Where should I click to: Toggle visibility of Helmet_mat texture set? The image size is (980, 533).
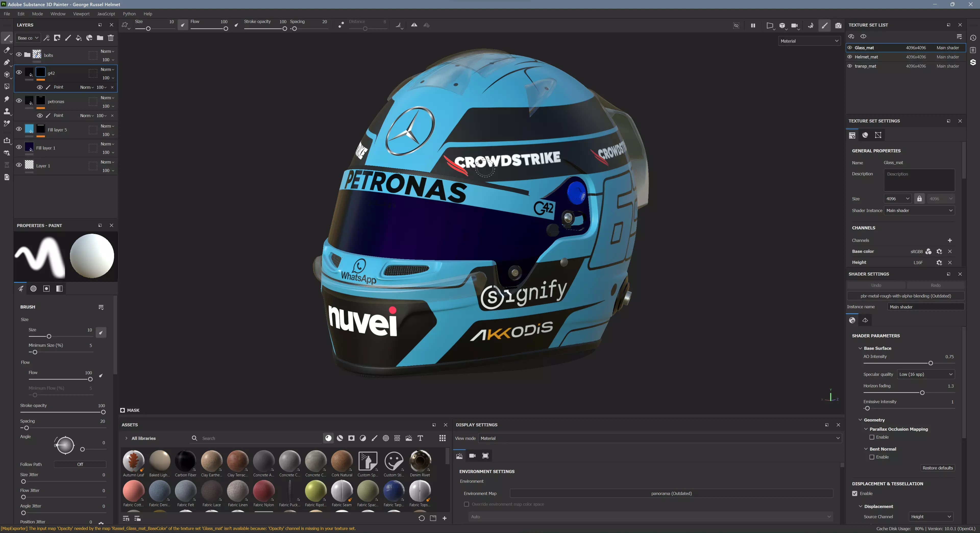(x=850, y=57)
